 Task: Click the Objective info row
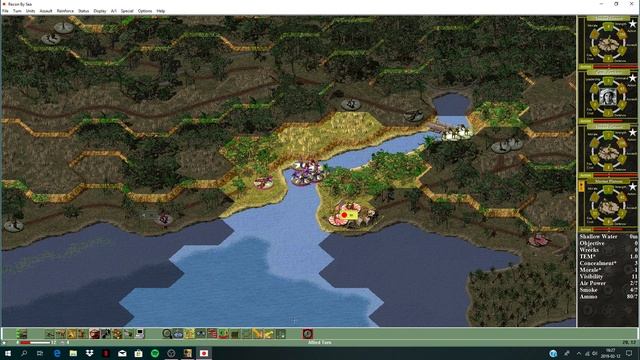coord(608,243)
